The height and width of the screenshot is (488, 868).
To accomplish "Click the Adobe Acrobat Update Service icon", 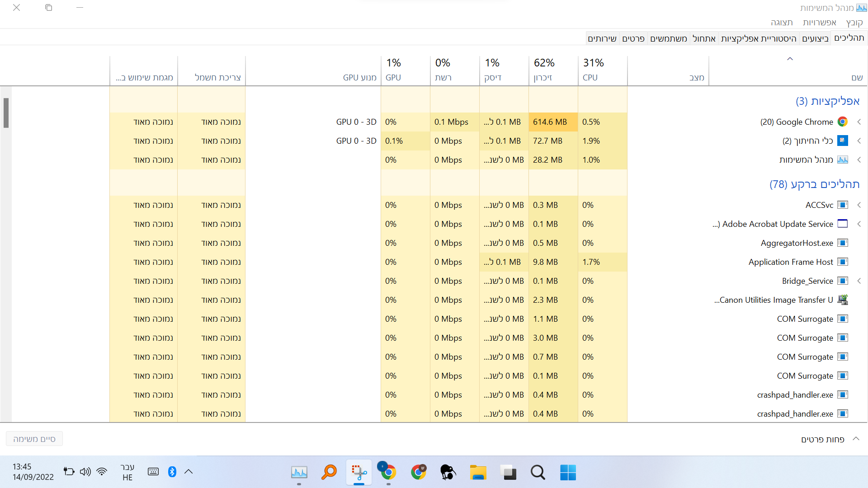I will click(x=842, y=224).
